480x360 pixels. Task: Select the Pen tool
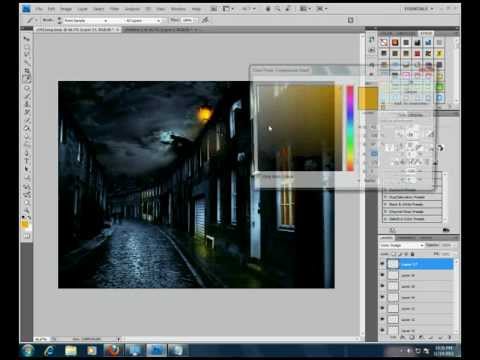(x=27, y=152)
